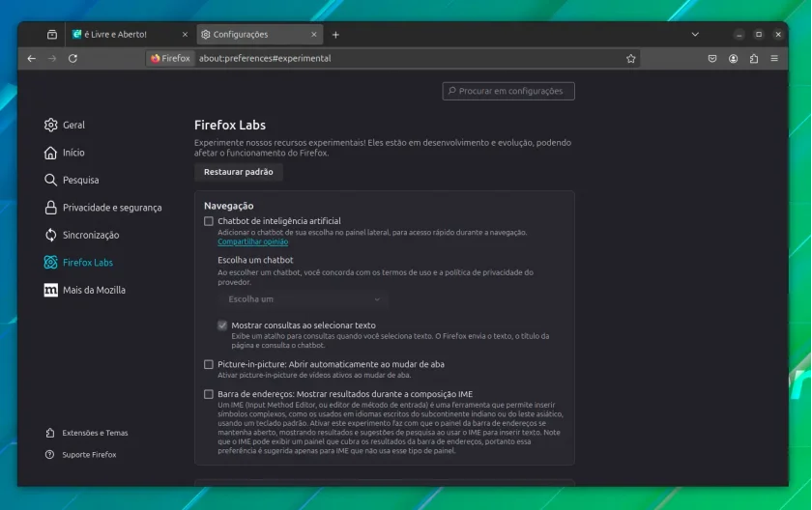
Task: Open Pesquisa settings category
Action: pyautogui.click(x=72, y=180)
